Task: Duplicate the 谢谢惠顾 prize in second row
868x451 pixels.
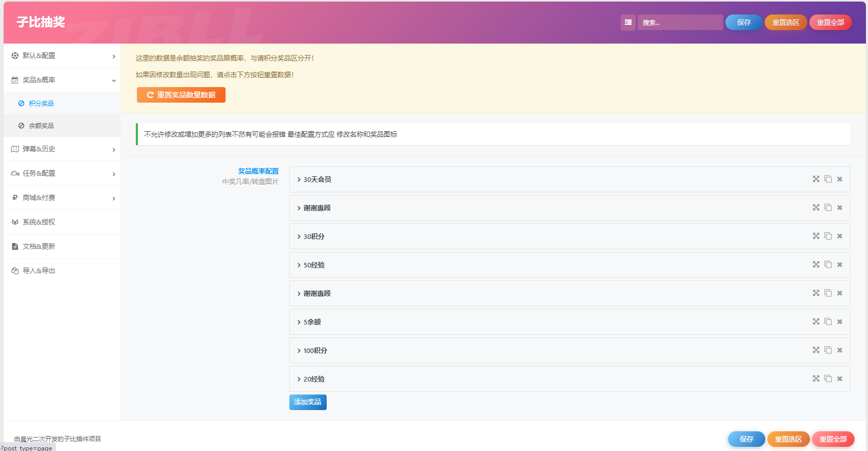Action: [828, 208]
